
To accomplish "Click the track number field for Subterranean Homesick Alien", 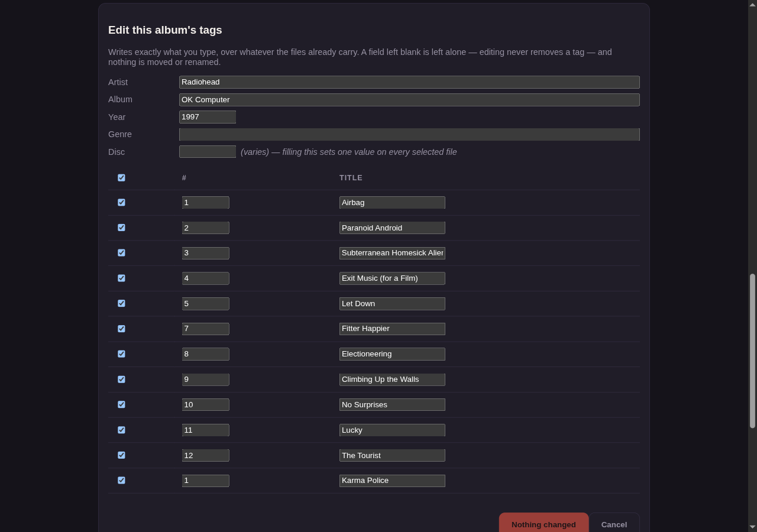I will click(206, 253).
